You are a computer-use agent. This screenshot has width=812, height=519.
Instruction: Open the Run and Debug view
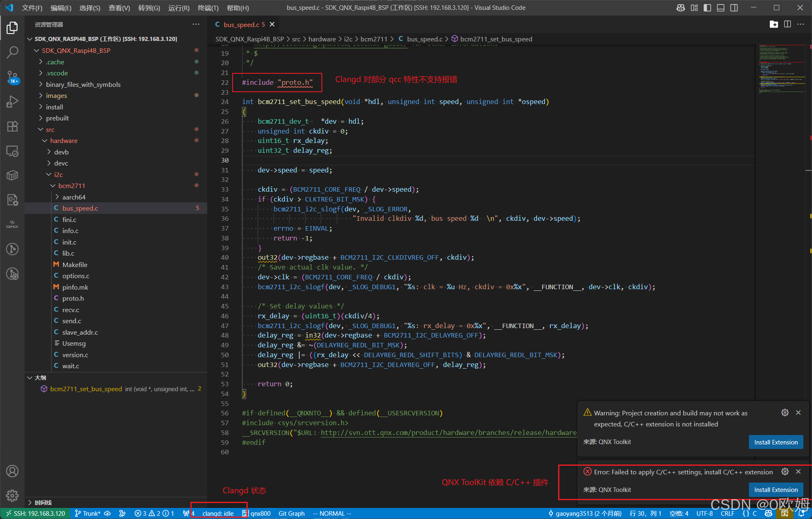click(12, 101)
